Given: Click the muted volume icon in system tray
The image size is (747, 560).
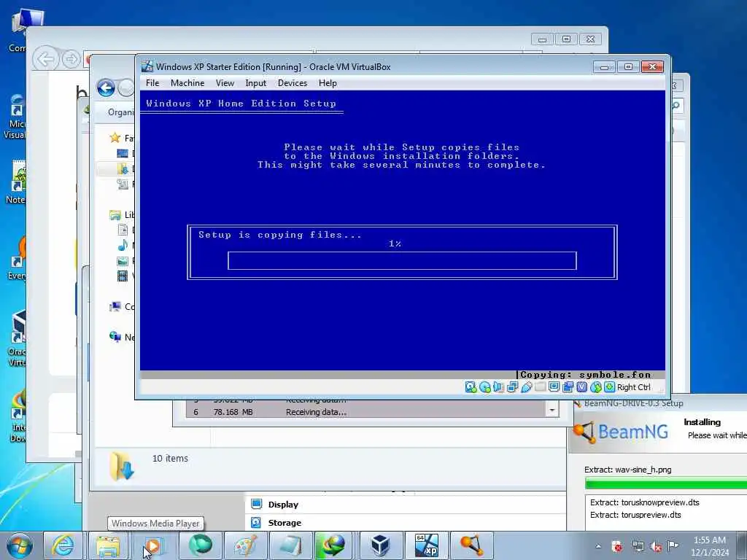Looking at the screenshot, I should click(656, 547).
